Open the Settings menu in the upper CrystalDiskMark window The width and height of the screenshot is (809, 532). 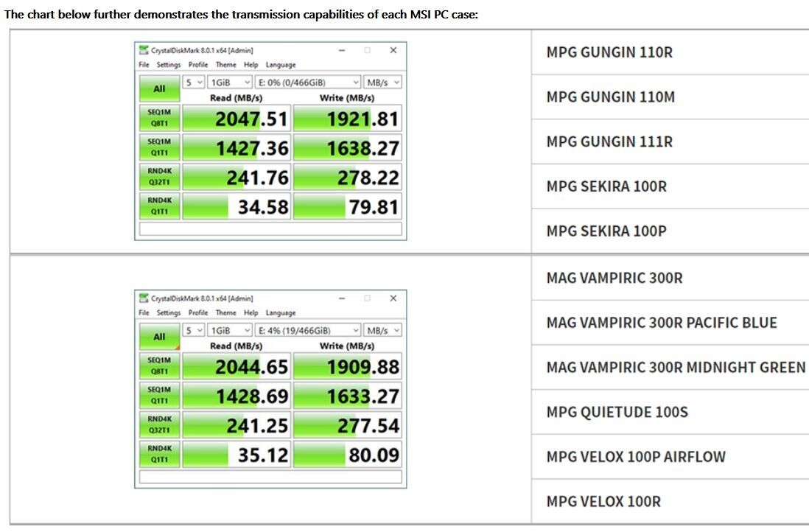click(169, 65)
